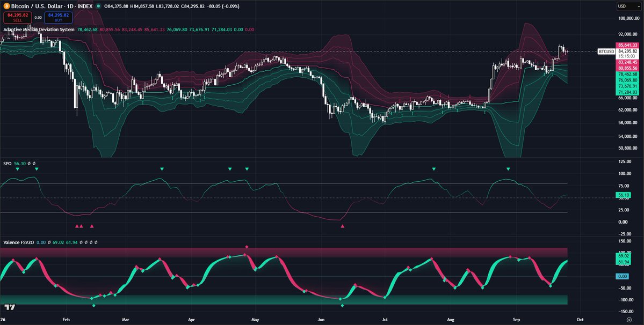This screenshot has height=325, width=644.
Task: Click the BTCUSD price line label
Action: [606, 51]
